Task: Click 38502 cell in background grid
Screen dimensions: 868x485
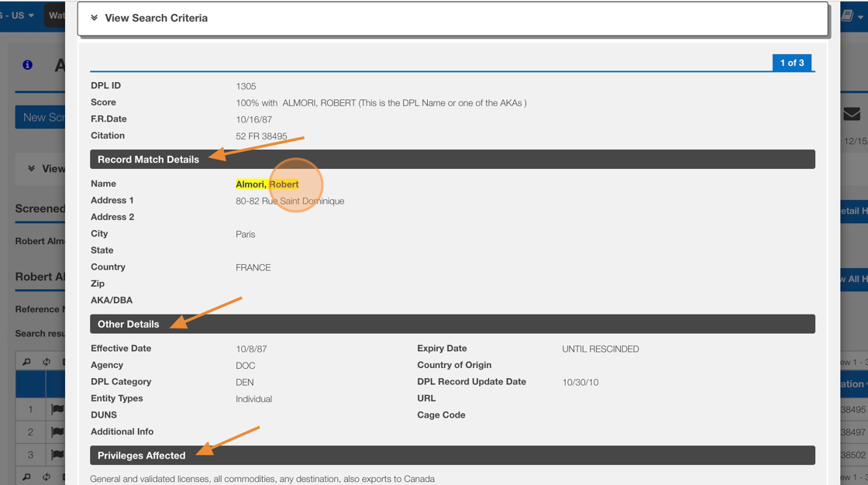Action: click(x=853, y=455)
